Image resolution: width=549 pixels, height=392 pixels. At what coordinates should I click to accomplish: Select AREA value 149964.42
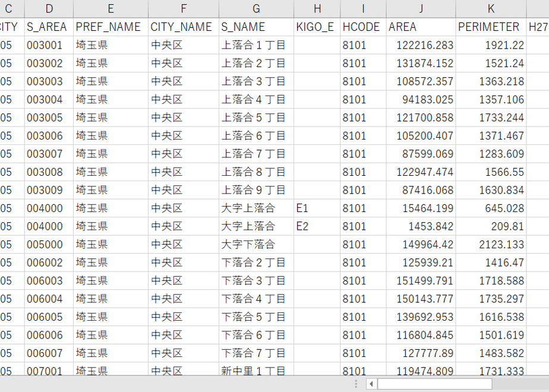pos(421,244)
